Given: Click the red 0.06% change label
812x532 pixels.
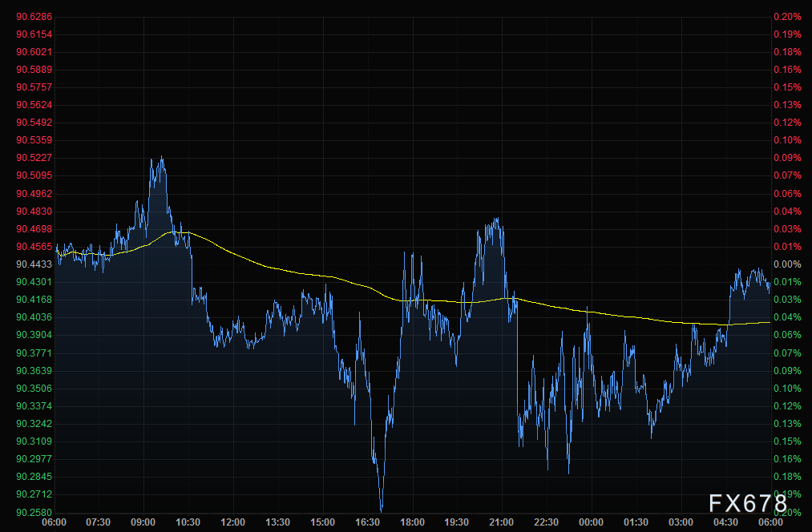Looking at the screenshot, I should [x=787, y=194].
